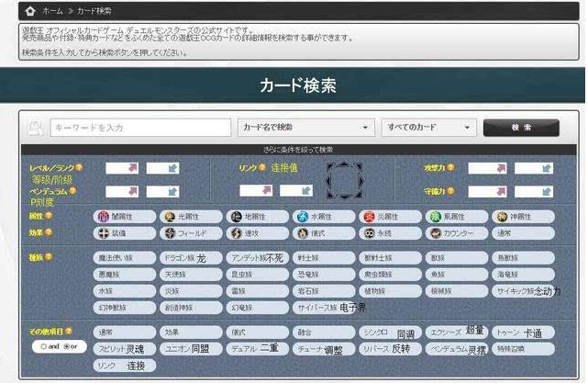This screenshot has width=588, height=383.
Task: Open link value minimum selector
Action: pyautogui.click(x=256, y=190)
